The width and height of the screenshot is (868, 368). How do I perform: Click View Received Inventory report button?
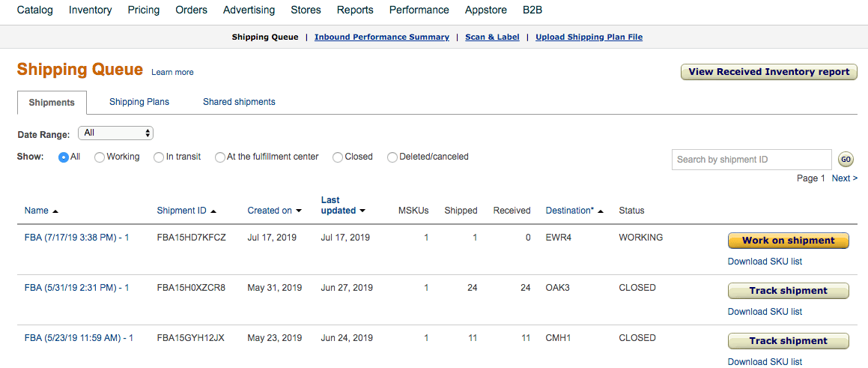(x=769, y=72)
